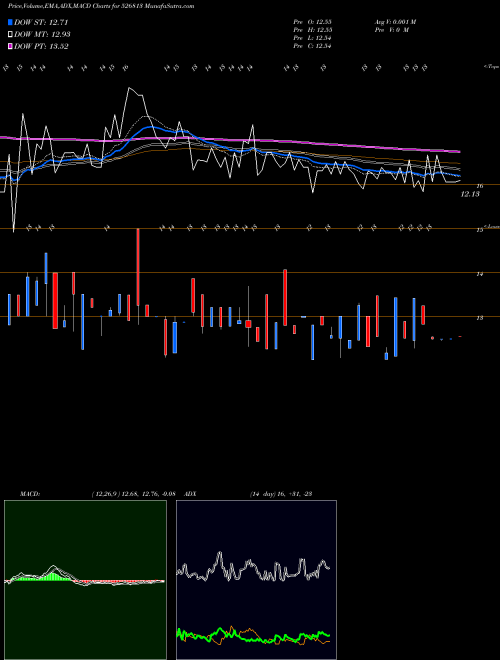Click the highest peak of the white price line
Image resolution: width=500 pixels, height=660 pixels.
129,88
